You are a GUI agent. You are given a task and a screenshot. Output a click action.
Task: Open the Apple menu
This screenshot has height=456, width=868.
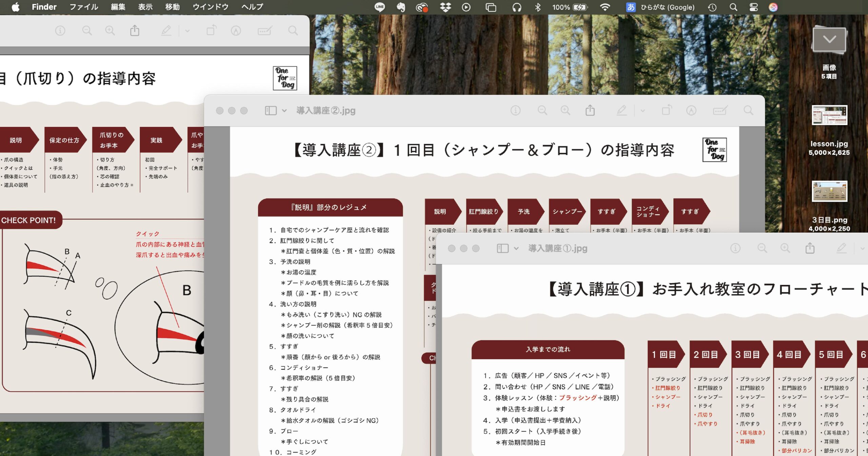[x=16, y=7]
